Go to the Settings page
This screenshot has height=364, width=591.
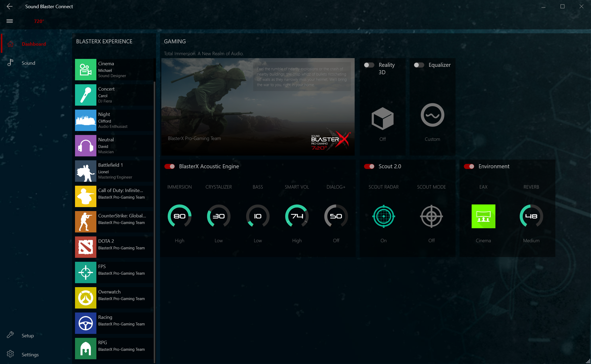coord(36,354)
